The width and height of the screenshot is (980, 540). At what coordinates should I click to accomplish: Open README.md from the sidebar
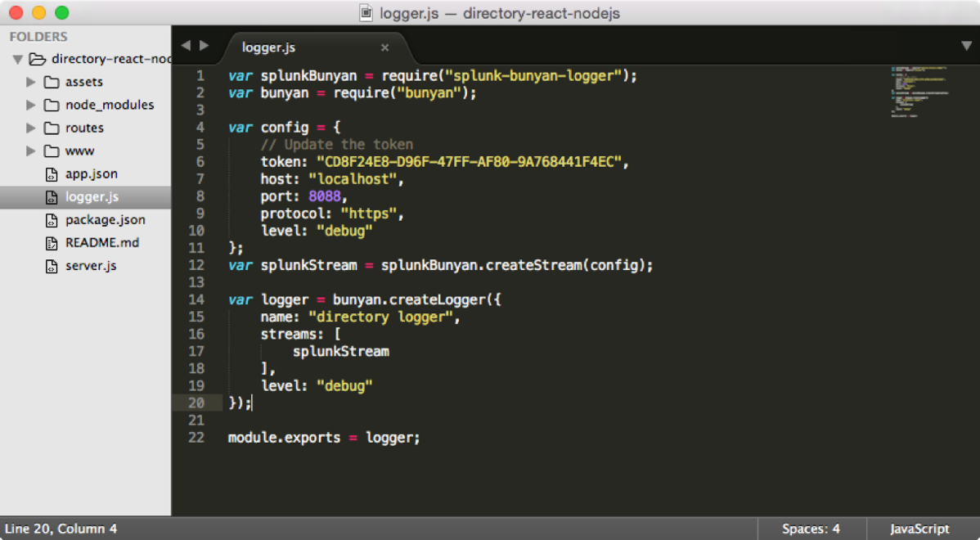click(102, 242)
